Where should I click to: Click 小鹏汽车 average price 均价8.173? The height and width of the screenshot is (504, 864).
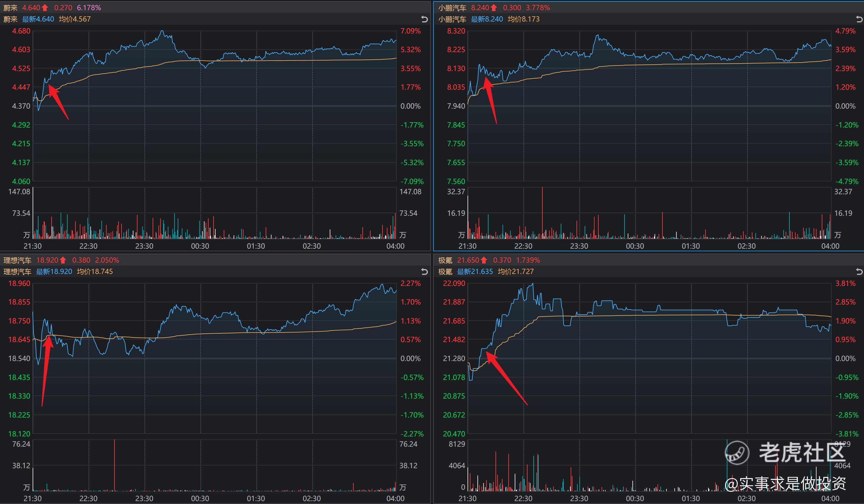point(523,19)
